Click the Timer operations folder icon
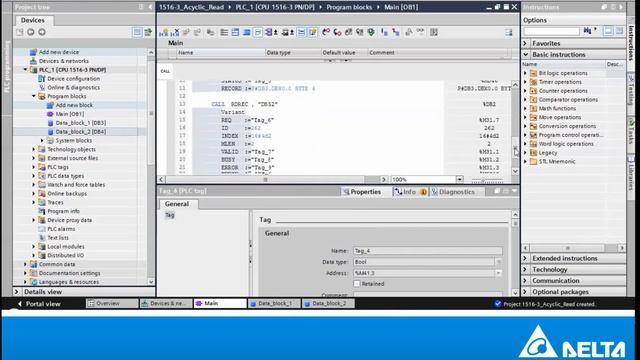 533,82
